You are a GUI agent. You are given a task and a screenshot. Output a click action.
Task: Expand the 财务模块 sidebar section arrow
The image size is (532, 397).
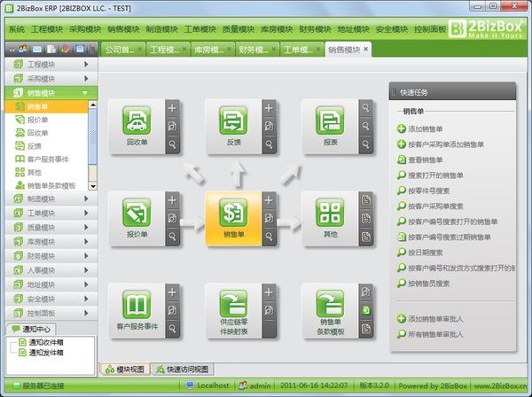coord(86,256)
